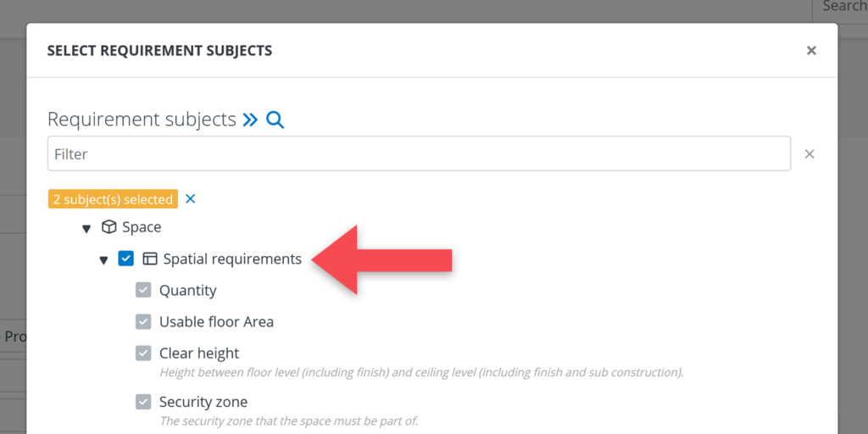Toggle the Usable floor Area checkbox
The height and width of the screenshot is (434, 868).
[143, 322]
